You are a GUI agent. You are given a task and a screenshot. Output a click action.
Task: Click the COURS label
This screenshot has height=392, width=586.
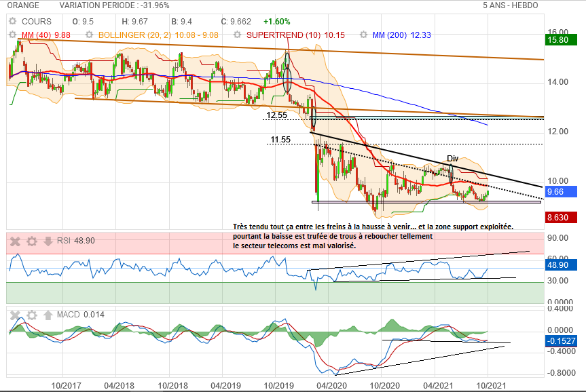point(36,22)
